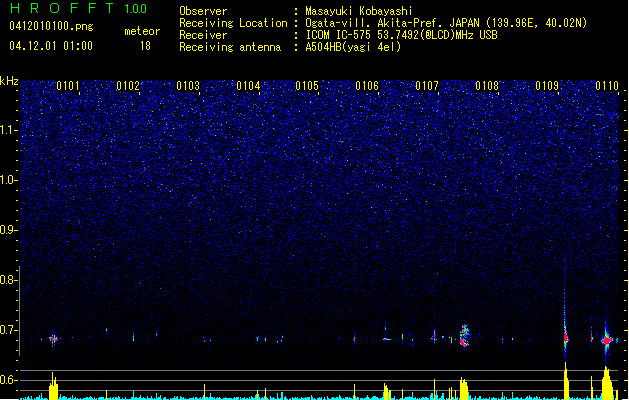This screenshot has width=629, height=400.
Task: Select the version number 1.0.0
Action: pyautogui.click(x=135, y=8)
